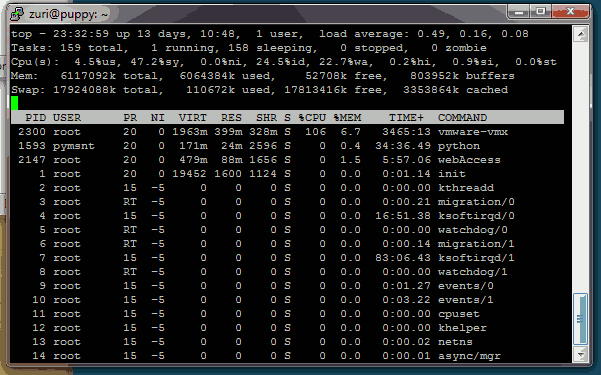Click the top time 23:32:59

click(80, 34)
